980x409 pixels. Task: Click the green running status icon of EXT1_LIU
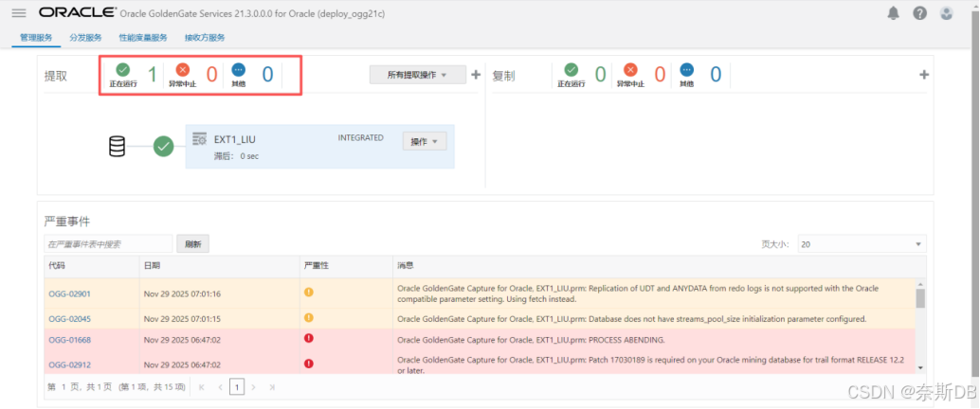pyautogui.click(x=164, y=147)
